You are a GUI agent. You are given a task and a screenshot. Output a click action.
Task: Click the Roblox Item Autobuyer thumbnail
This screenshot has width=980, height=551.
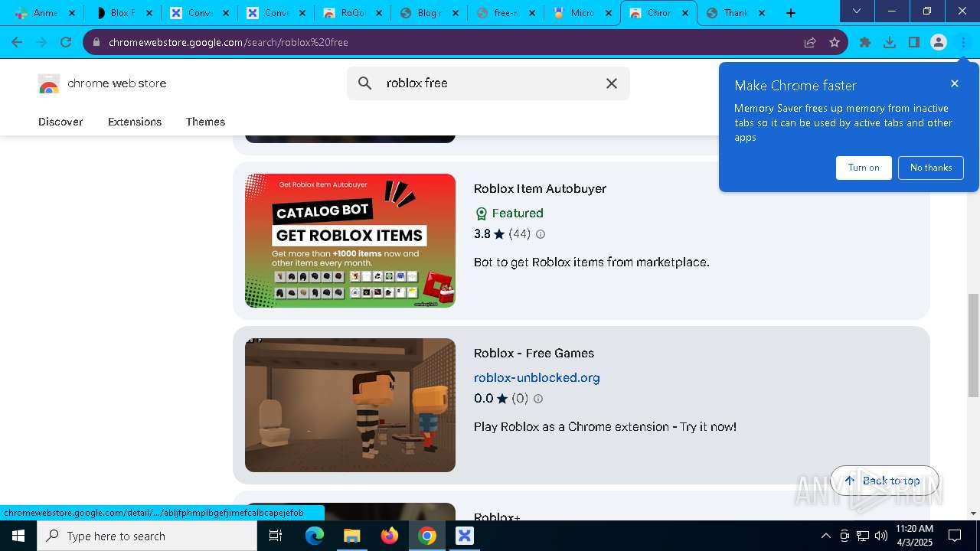pyautogui.click(x=350, y=240)
